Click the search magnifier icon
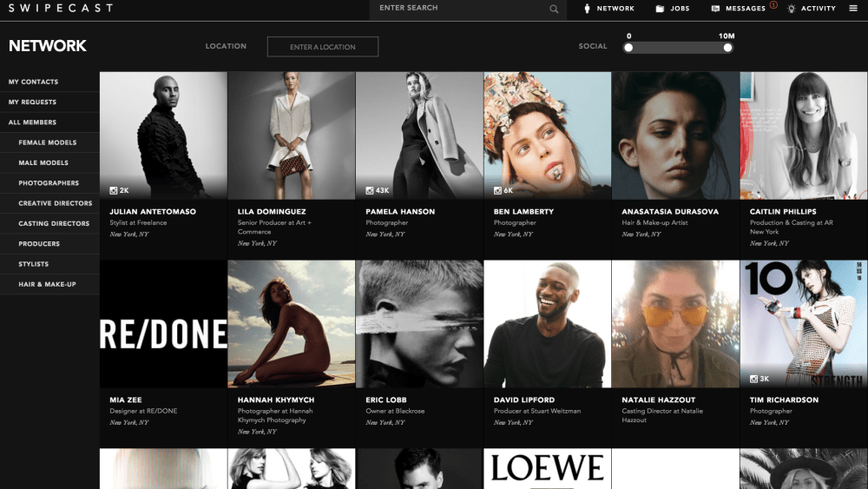The height and width of the screenshot is (489, 868). click(x=554, y=9)
